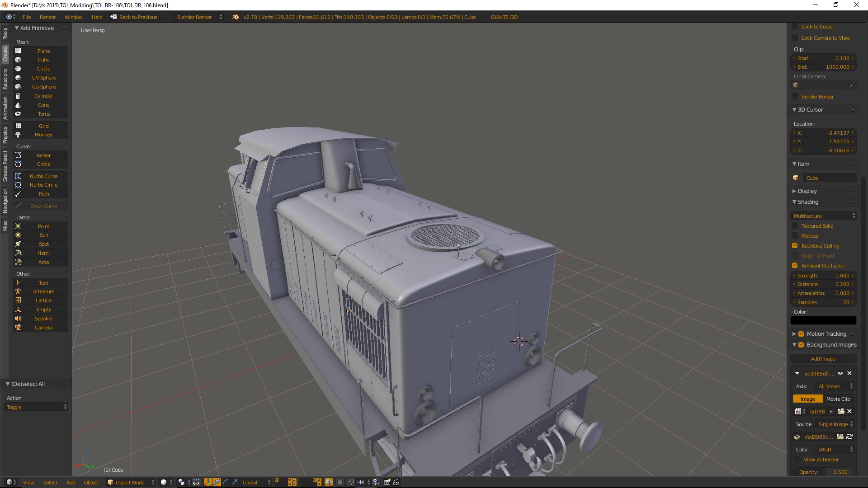The width and height of the screenshot is (868, 488).
Task: Click the Add Image button
Action: click(x=823, y=359)
